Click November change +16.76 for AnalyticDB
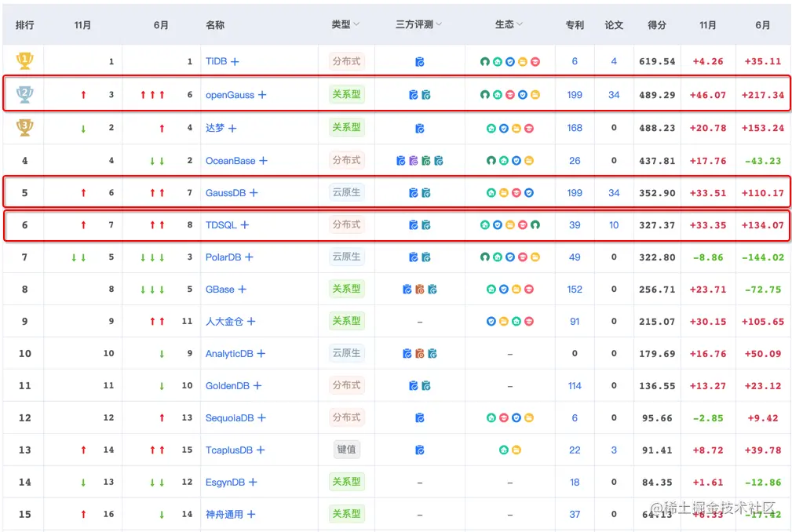This screenshot has width=792, height=532. click(708, 354)
